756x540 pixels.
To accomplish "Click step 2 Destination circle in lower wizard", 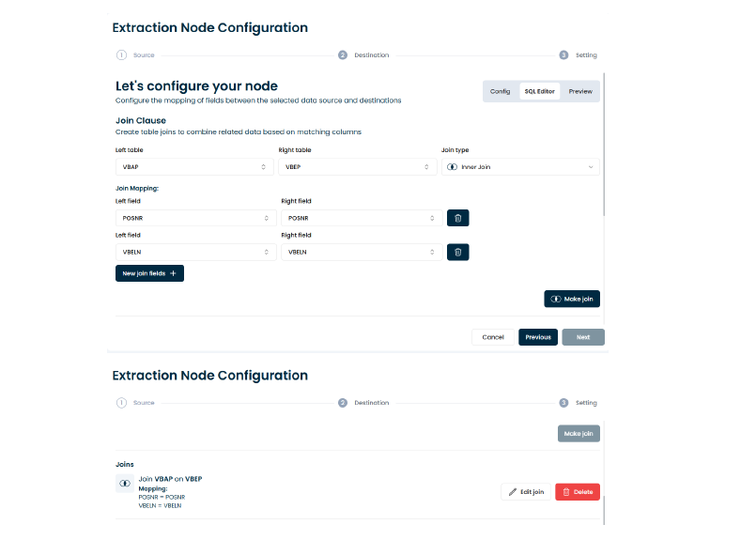I will click(x=343, y=403).
